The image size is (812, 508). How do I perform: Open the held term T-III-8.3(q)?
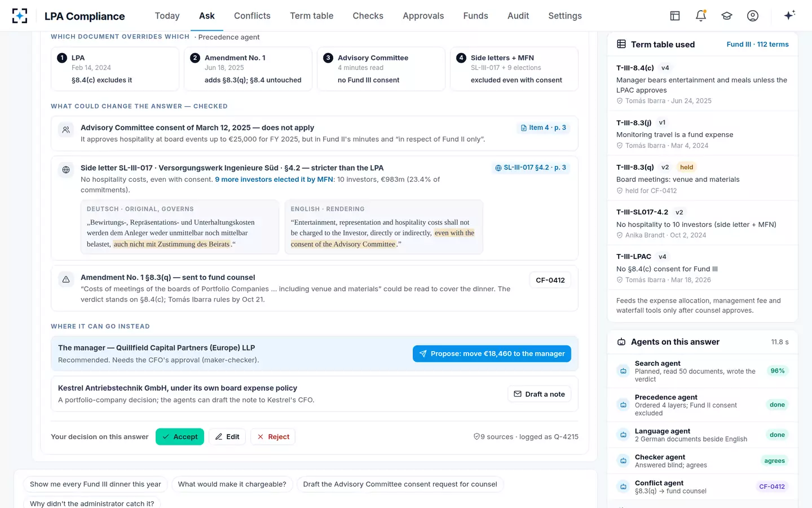703,178
